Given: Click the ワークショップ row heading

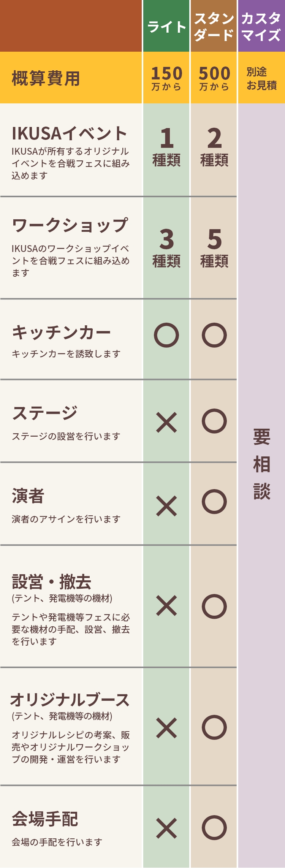Looking at the screenshot, I should [70, 225].
